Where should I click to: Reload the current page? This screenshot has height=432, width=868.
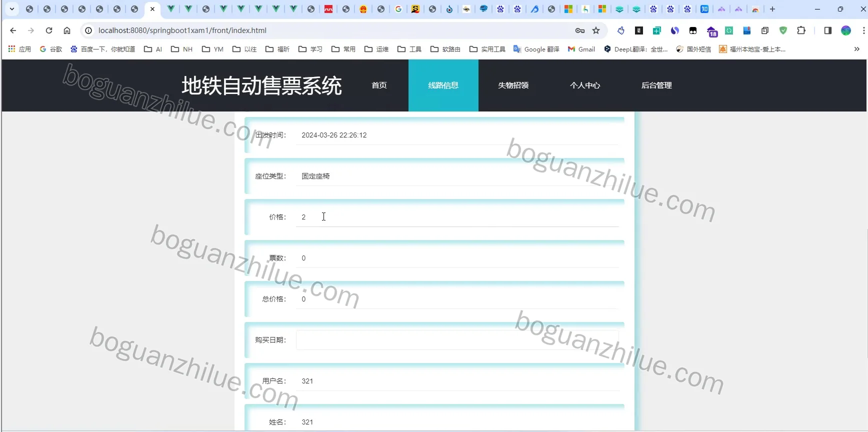click(49, 30)
